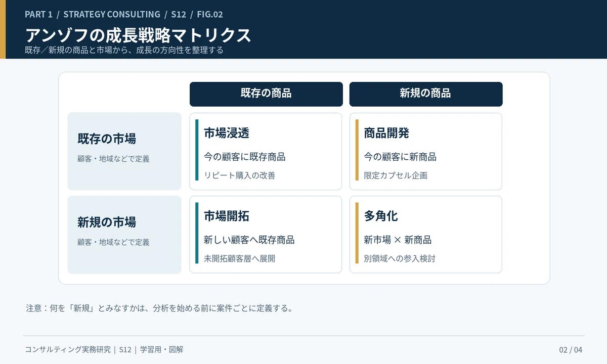This screenshot has height=364, width=607.
Task: Select the note beginning with "注意：何を「新規」とみなすかは"
Action: [x=160, y=308]
